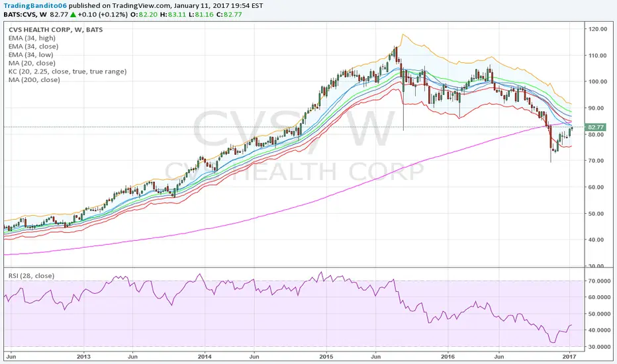Select the KC (20, 2.25, close) indicator label
The width and height of the screenshot is (617, 364).
point(68,71)
